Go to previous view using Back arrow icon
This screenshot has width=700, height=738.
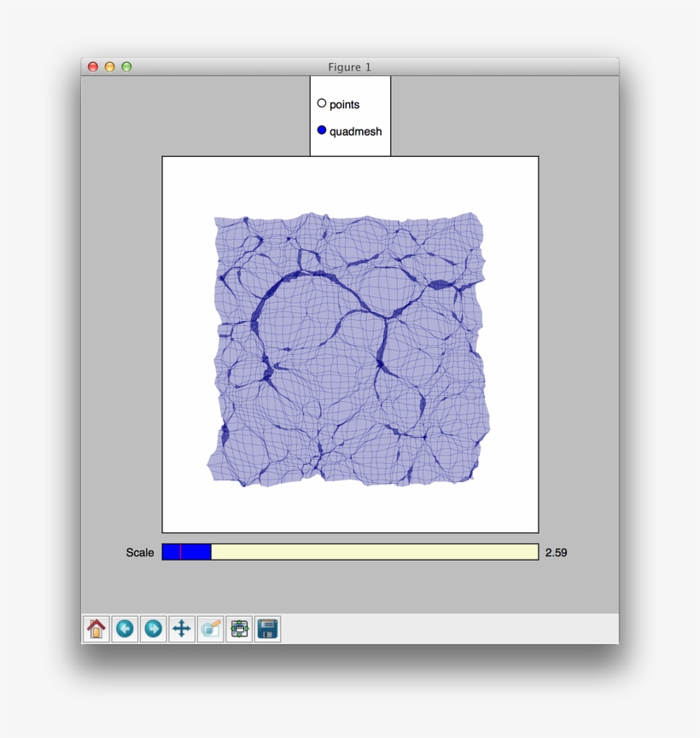126,629
